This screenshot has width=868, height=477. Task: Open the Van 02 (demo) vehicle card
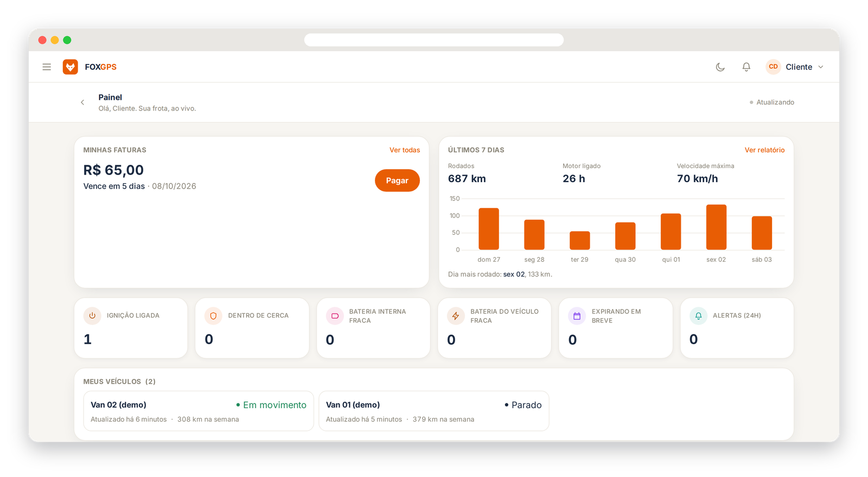[x=199, y=411]
